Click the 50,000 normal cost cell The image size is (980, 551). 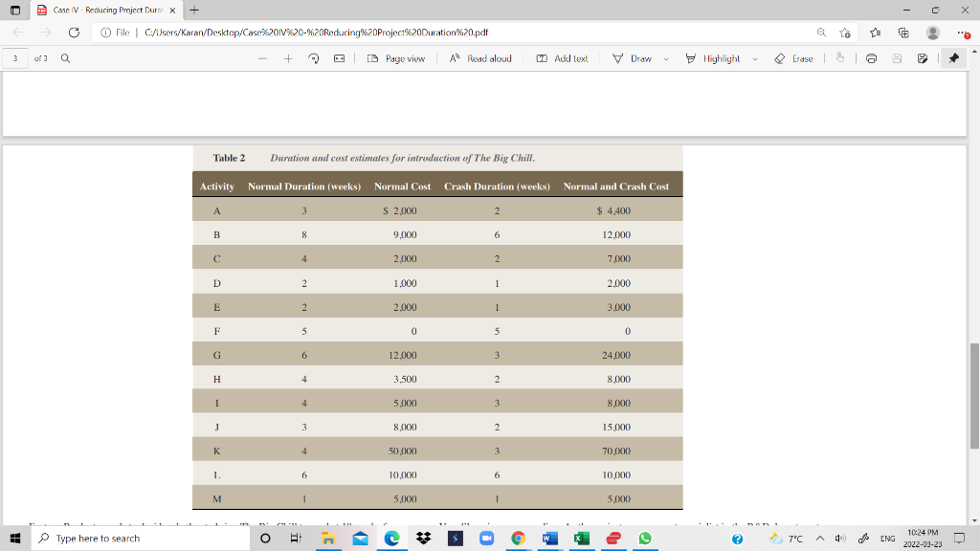click(x=403, y=452)
